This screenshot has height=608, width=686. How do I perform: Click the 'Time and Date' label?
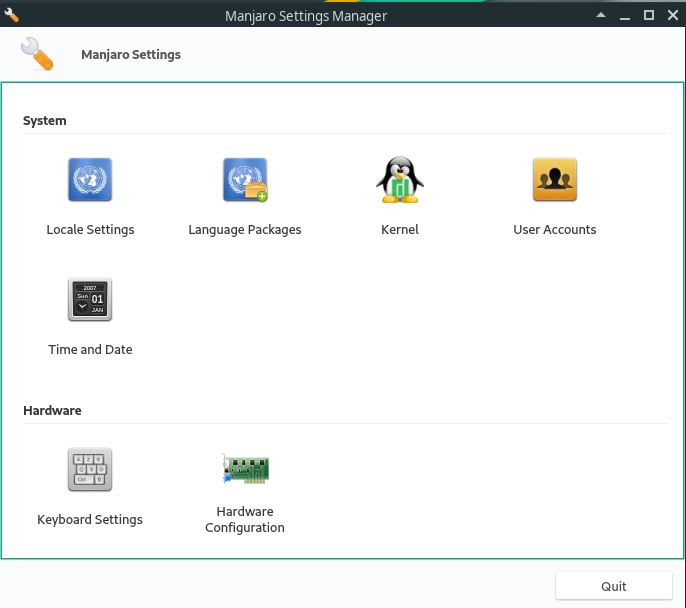(90, 349)
